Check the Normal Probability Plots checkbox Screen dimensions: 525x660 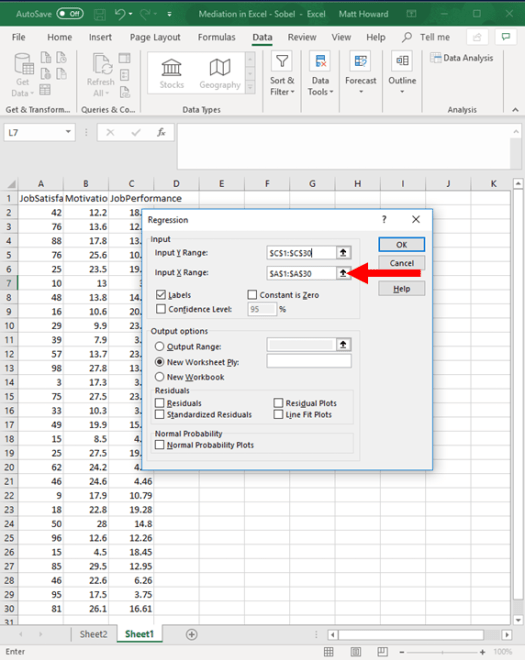click(160, 445)
